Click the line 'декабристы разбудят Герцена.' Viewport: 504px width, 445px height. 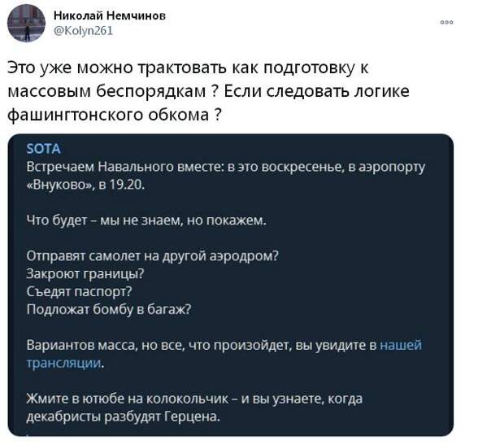[123, 417]
